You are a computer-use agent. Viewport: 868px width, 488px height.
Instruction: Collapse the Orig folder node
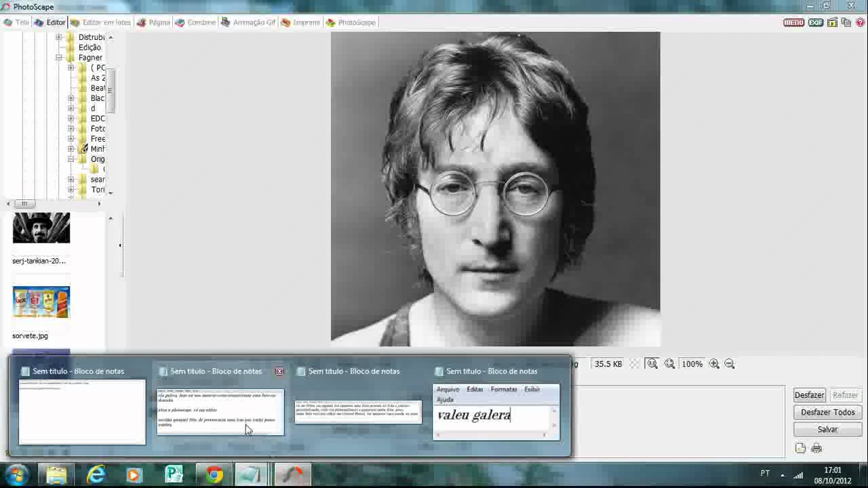[x=71, y=159]
